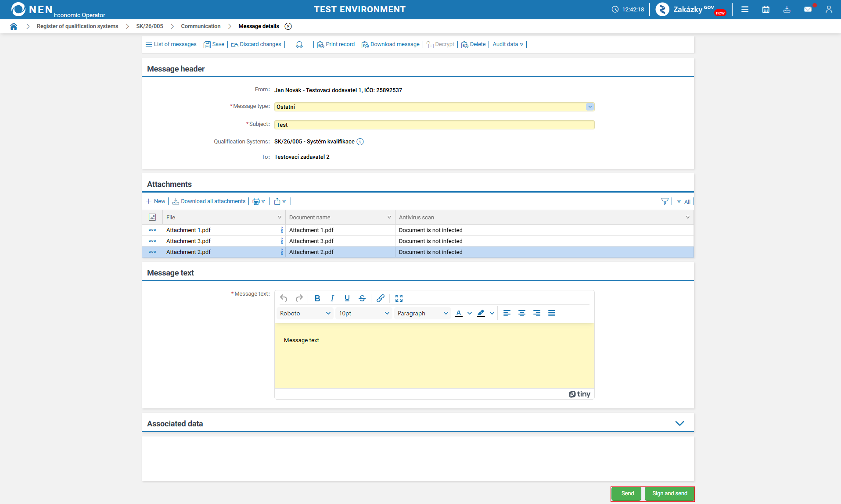Screen dimensions: 841x504
Task: Open hamburger menu in top bar
Action: 745,9
